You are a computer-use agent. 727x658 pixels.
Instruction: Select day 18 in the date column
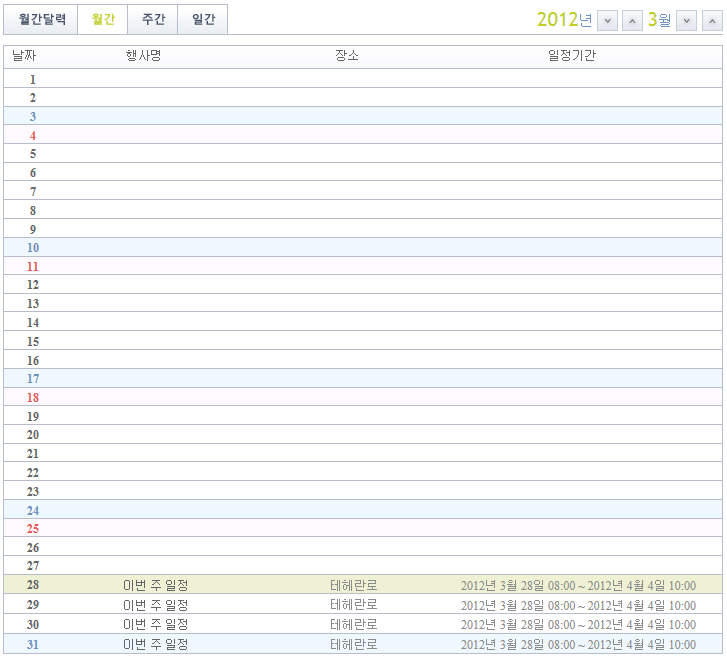click(33, 397)
